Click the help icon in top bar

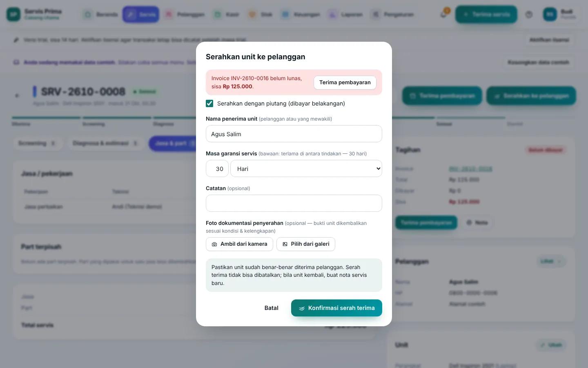coord(529,15)
